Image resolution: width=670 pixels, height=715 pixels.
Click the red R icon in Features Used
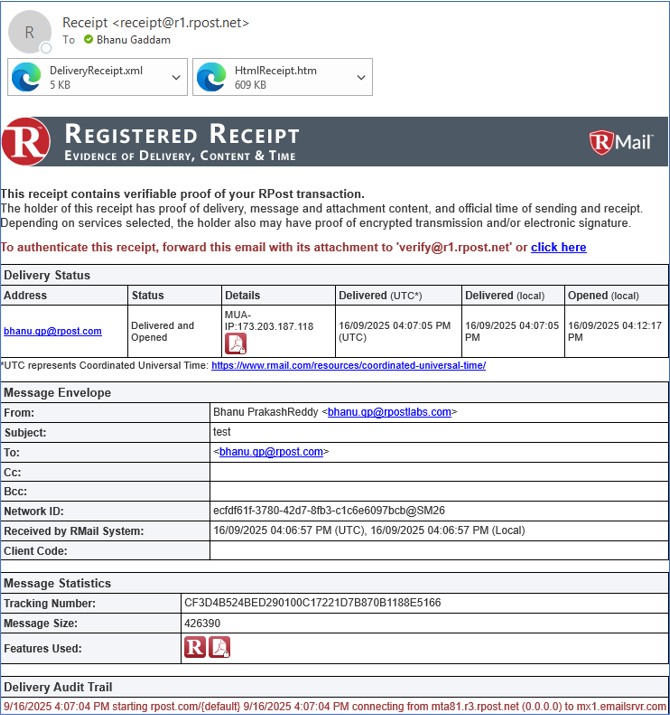194,648
